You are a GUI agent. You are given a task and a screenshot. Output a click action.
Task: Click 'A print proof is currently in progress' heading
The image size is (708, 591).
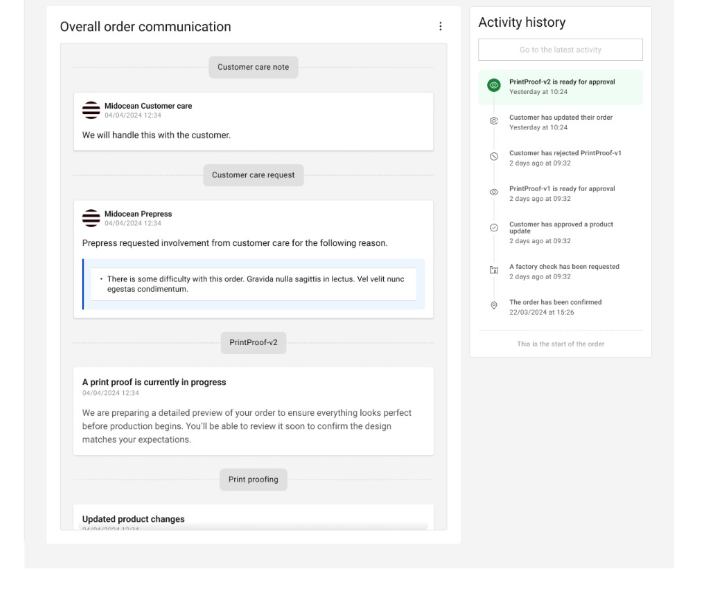(154, 382)
